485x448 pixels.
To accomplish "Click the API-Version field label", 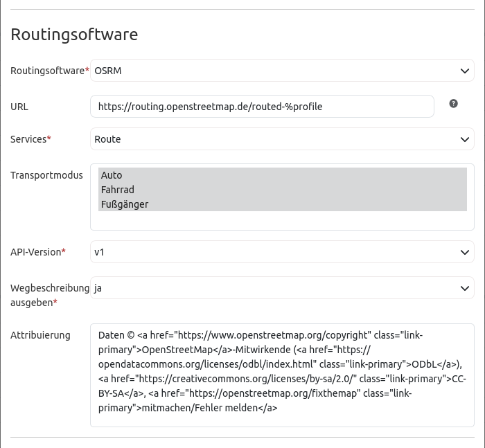I will tap(36, 252).
